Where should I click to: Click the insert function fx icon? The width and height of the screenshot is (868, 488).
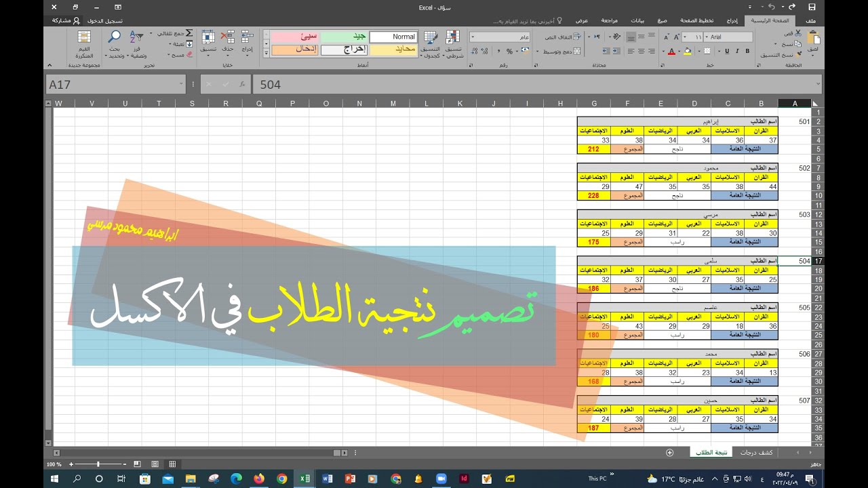coord(242,84)
